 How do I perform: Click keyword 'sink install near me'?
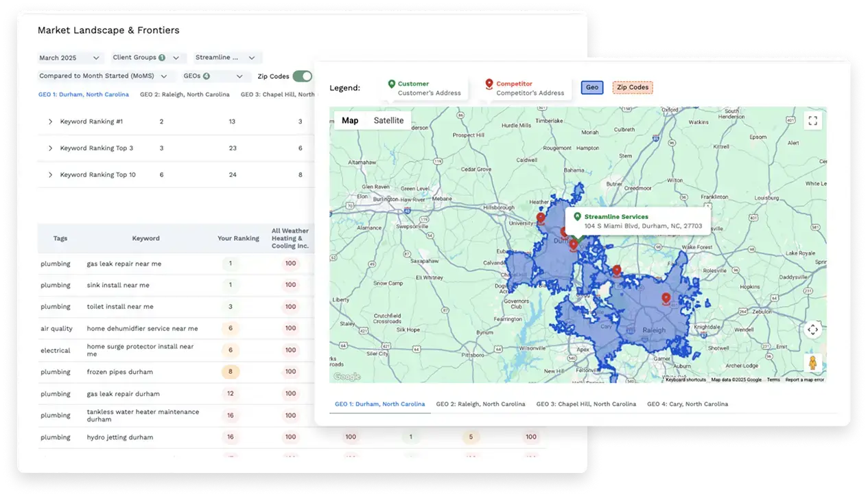pyautogui.click(x=118, y=285)
